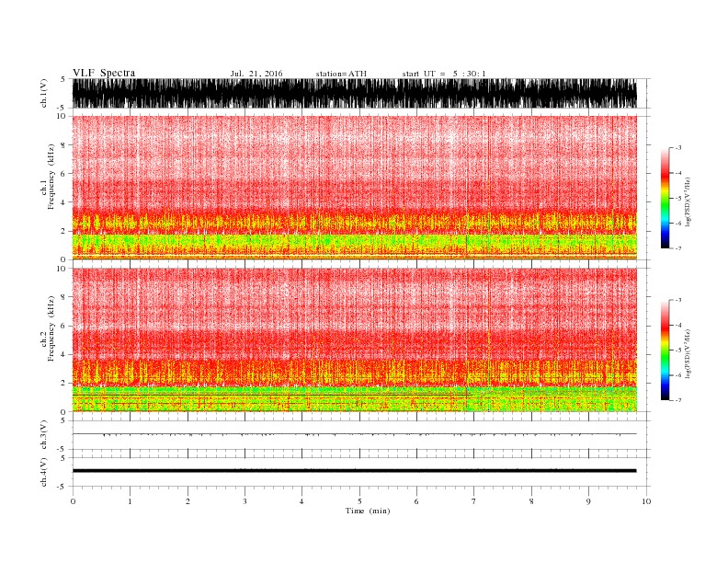Screen dimensions: 728x563
Task: Click the ch.2 color scale bar
Action: [x=665, y=350]
